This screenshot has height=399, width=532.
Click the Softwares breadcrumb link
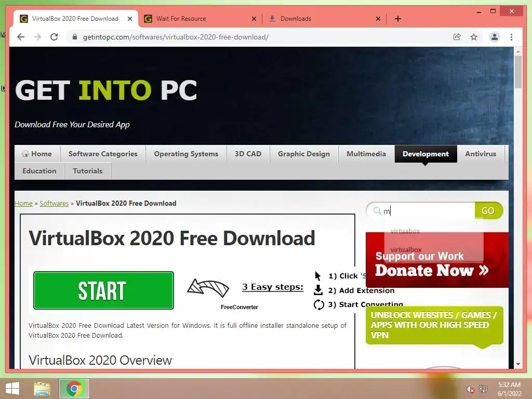54,203
